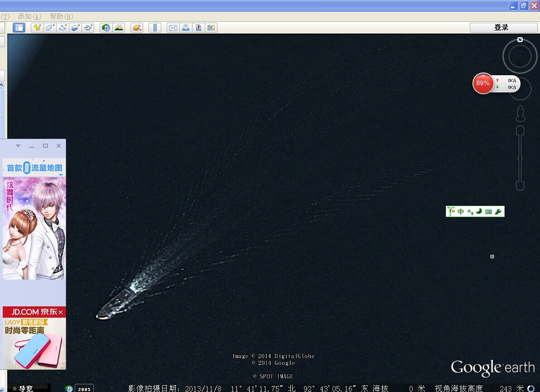Open the planet switcher dropdown
The height and width of the screenshot is (392, 540).
click(x=137, y=28)
